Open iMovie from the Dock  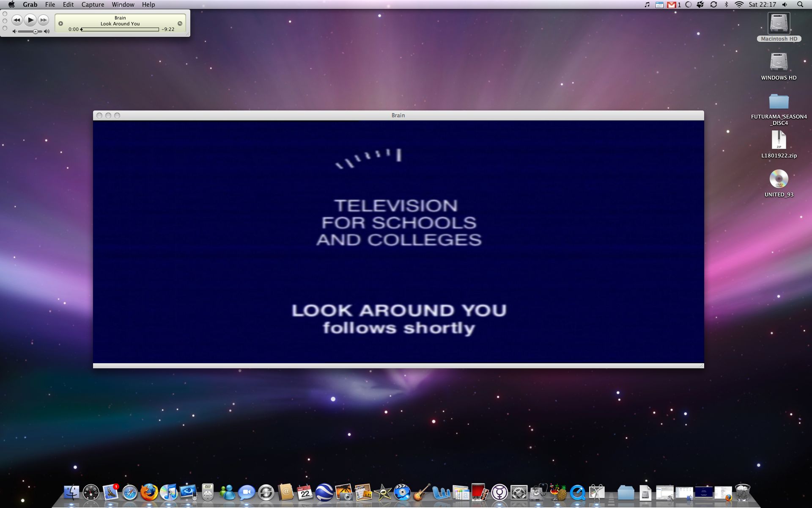click(383, 493)
